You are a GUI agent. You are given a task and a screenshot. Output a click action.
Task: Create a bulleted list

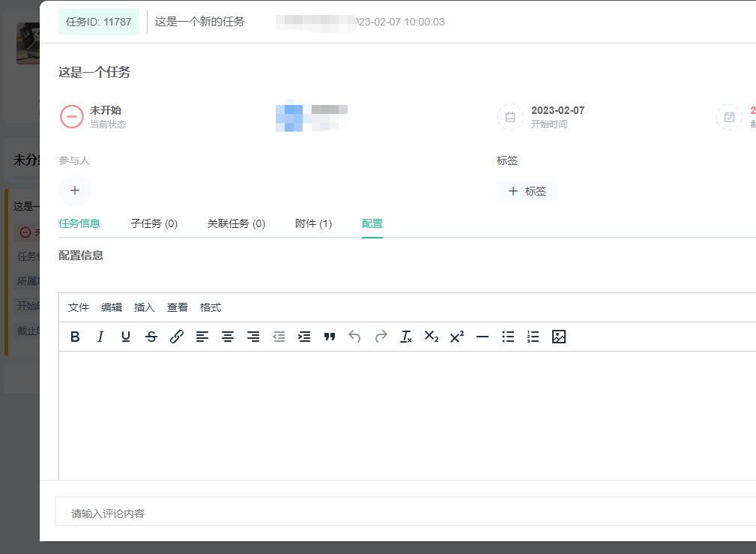click(508, 337)
